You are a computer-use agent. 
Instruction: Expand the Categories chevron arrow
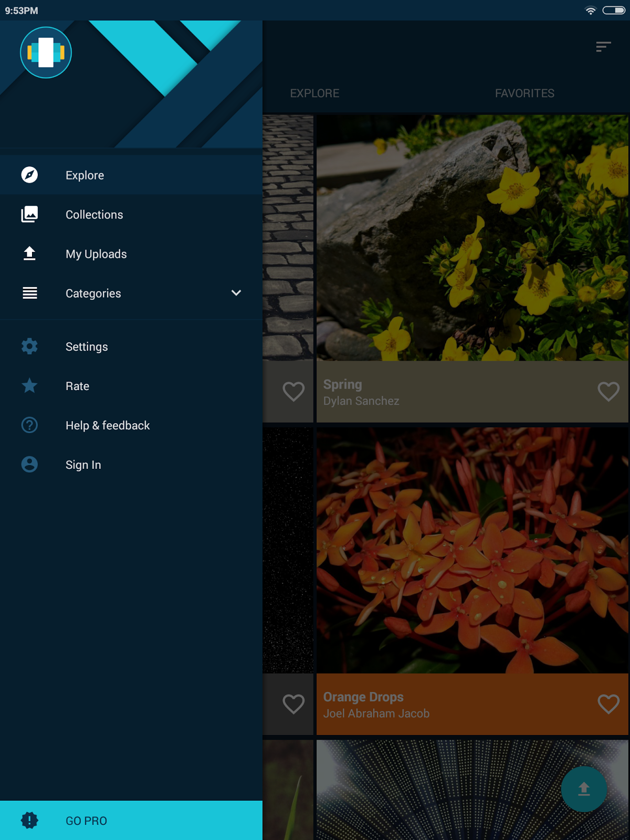tap(236, 293)
